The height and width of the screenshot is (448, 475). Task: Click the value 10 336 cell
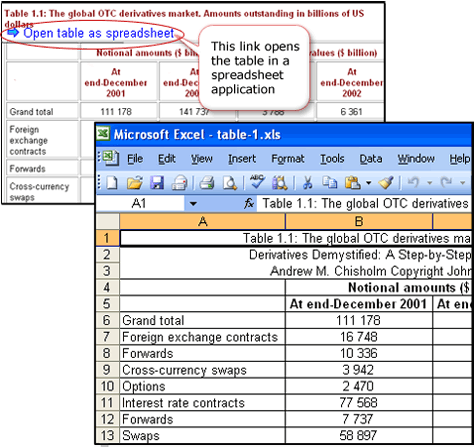coord(359,353)
